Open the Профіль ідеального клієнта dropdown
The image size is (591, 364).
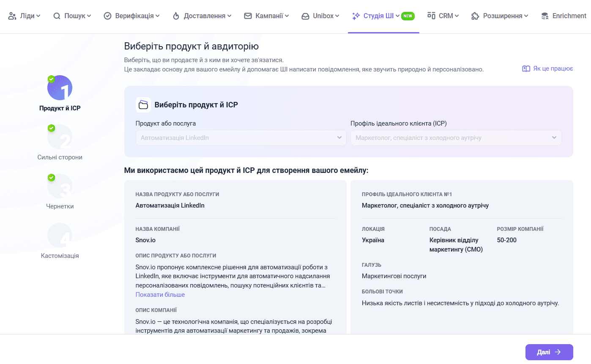pos(456,138)
